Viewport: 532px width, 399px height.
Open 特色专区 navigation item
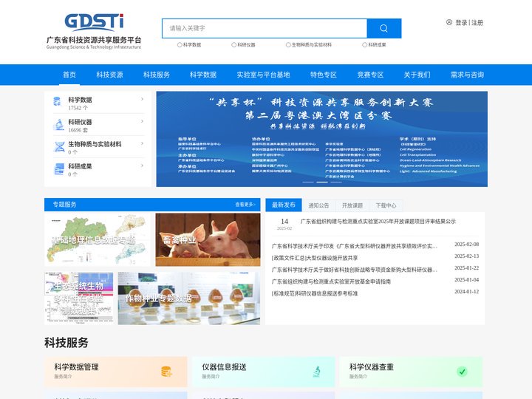click(x=324, y=75)
